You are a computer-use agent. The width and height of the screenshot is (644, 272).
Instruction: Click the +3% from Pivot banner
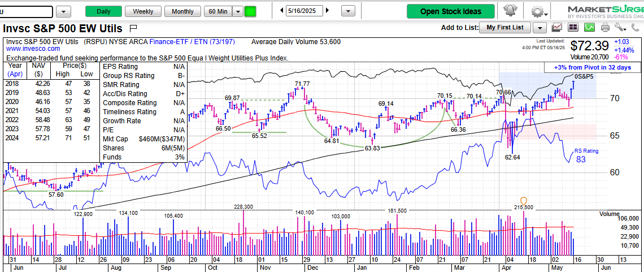coord(593,67)
